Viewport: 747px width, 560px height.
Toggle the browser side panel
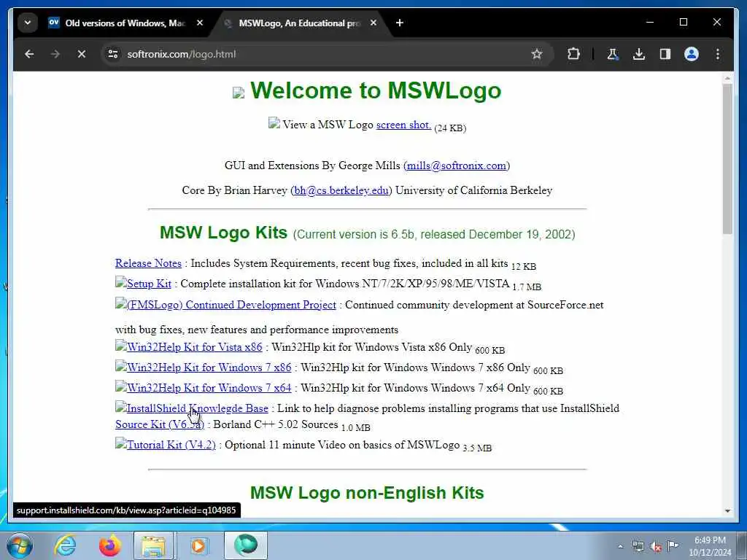[665, 54]
